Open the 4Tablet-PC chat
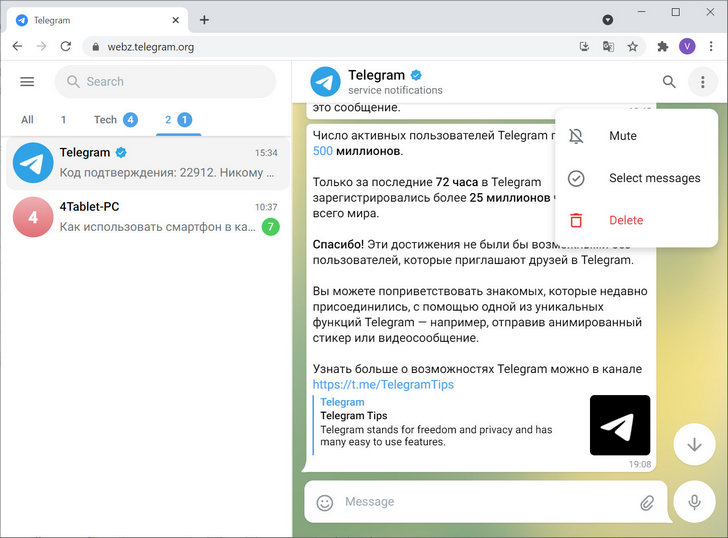Screen dimensions: 728x538 coord(148,217)
